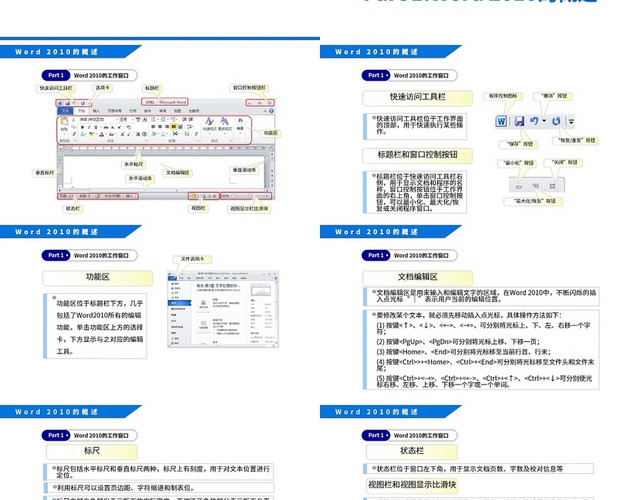Click the enlarged blue Undo arrow icon

(534, 121)
